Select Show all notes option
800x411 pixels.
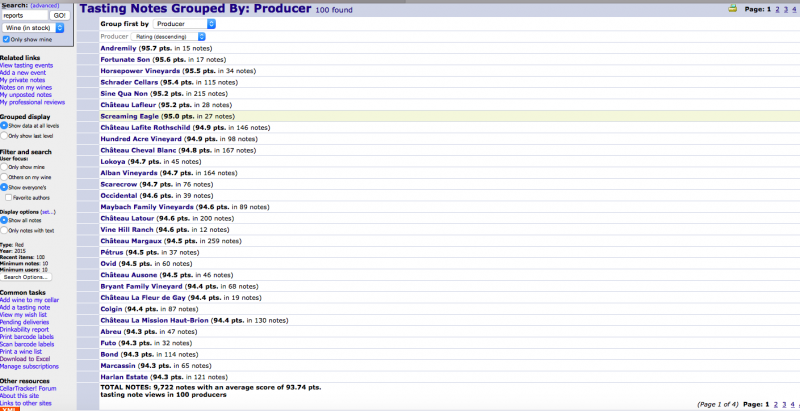(x=4, y=220)
